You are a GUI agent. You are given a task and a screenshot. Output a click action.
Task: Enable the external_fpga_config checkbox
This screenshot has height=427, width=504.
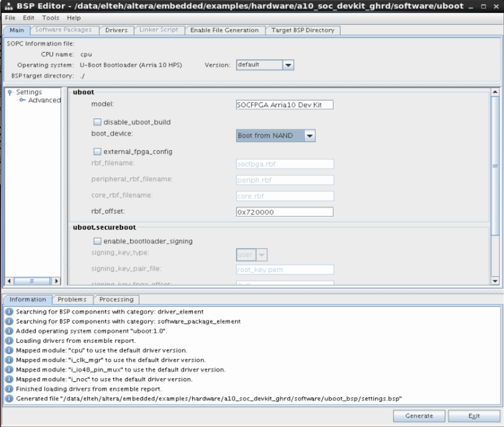tap(97, 152)
